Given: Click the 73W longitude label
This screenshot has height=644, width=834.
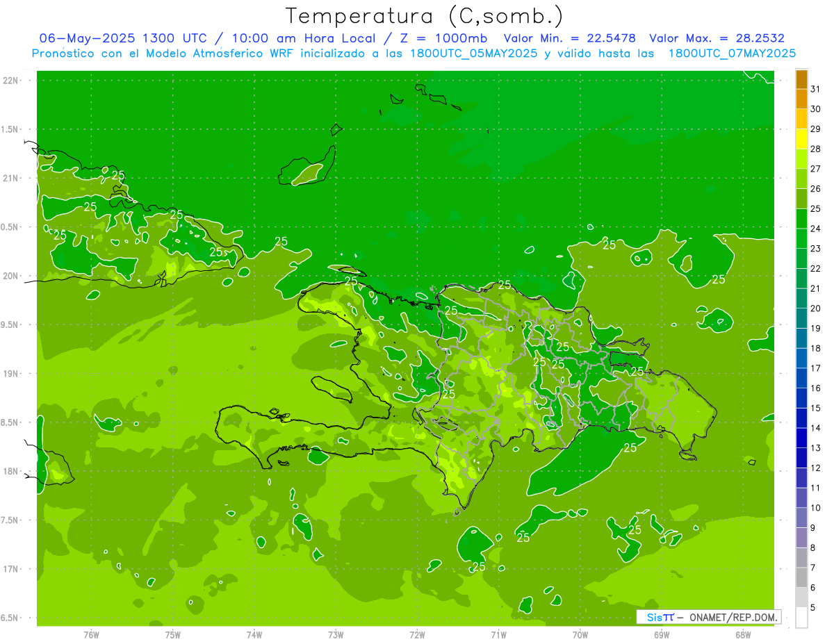Looking at the screenshot, I should tap(336, 635).
